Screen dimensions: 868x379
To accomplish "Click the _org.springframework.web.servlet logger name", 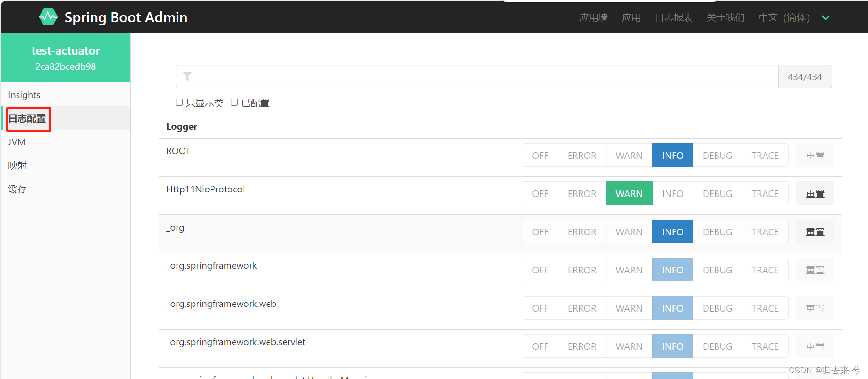I will point(236,342).
